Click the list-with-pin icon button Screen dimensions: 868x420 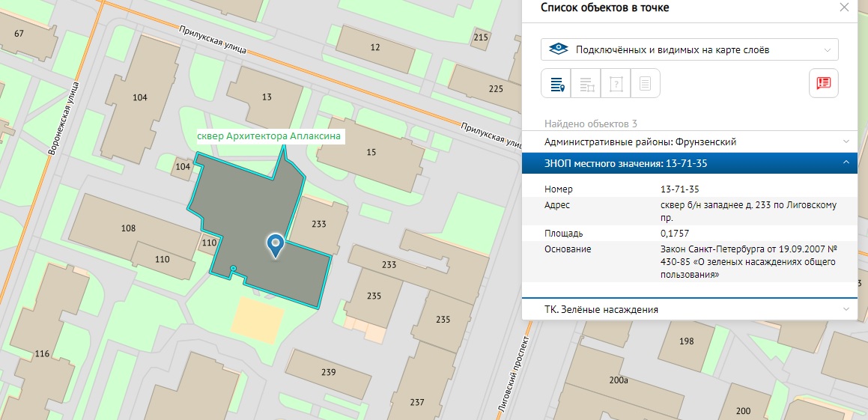coord(556,83)
